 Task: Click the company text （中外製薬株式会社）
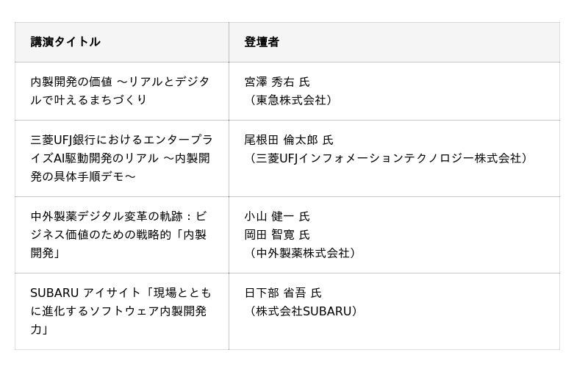301,253
